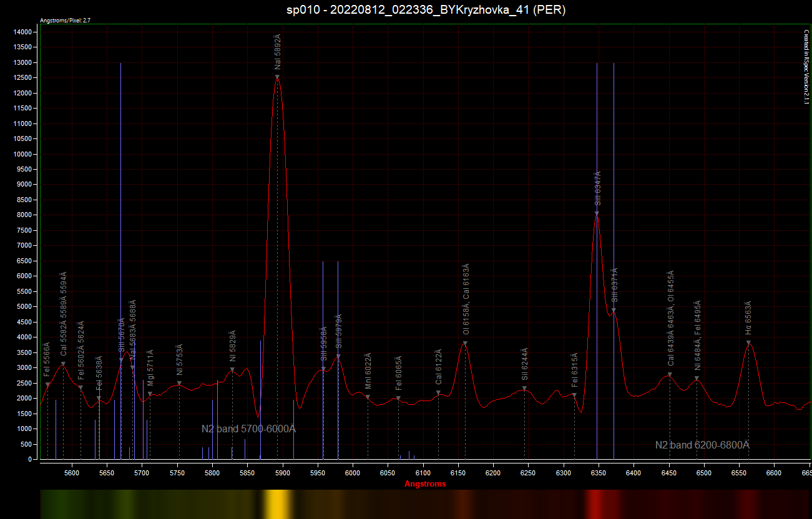Click the 8000 y-axis tick label

(25, 215)
